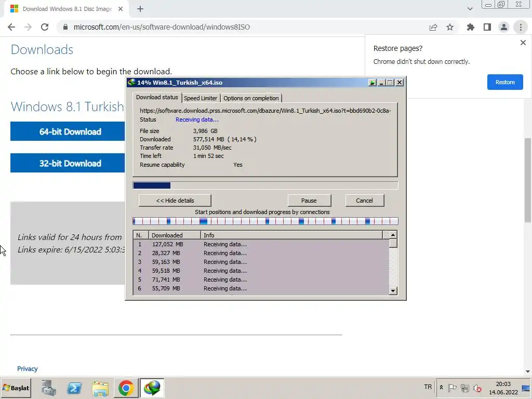Show hidden tray icons arrow
The height and width of the screenshot is (399, 532).
pos(441,388)
